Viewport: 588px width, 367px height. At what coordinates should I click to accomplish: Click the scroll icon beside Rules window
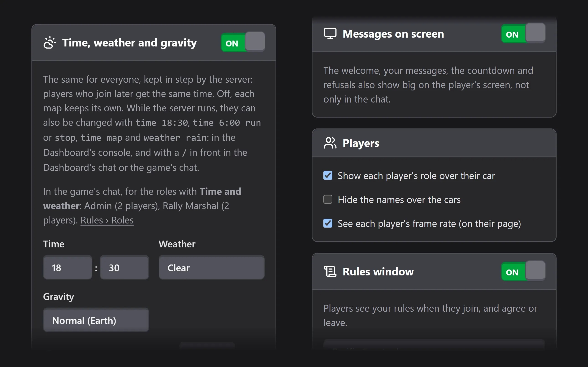click(330, 271)
